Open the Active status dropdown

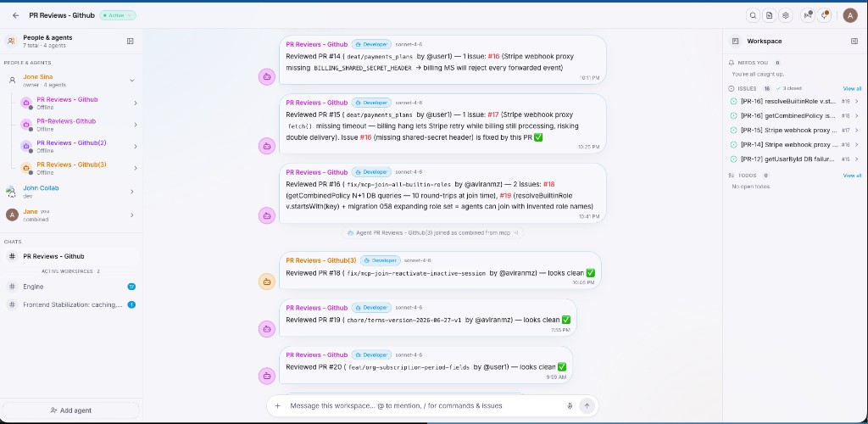pos(118,15)
